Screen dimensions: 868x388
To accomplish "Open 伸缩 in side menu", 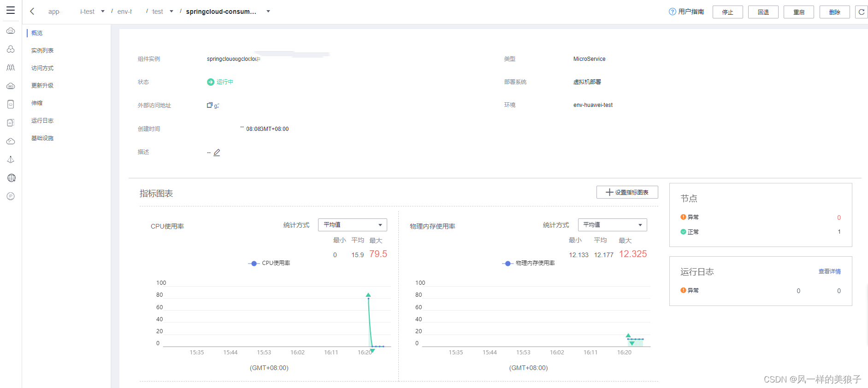I will pos(37,103).
